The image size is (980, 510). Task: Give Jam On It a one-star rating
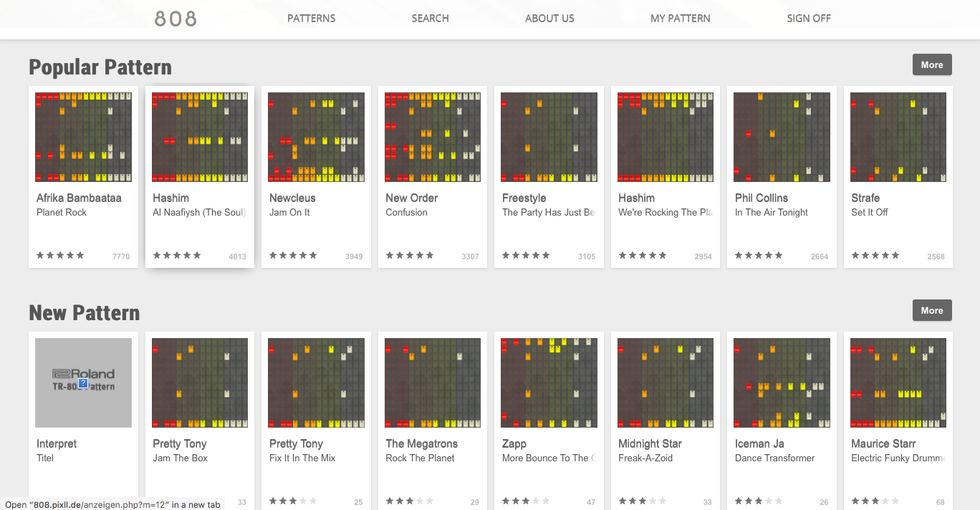coord(273,255)
